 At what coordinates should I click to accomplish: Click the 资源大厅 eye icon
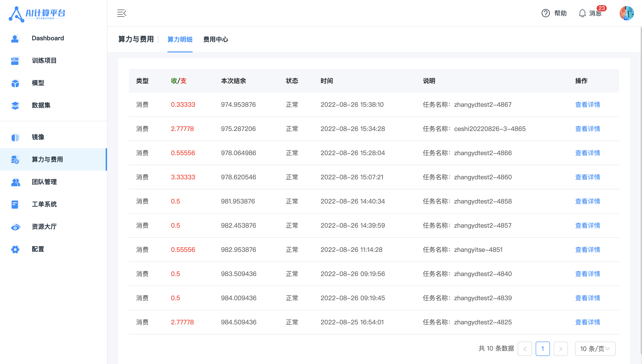pyautogui.click(x=15, y=227)
